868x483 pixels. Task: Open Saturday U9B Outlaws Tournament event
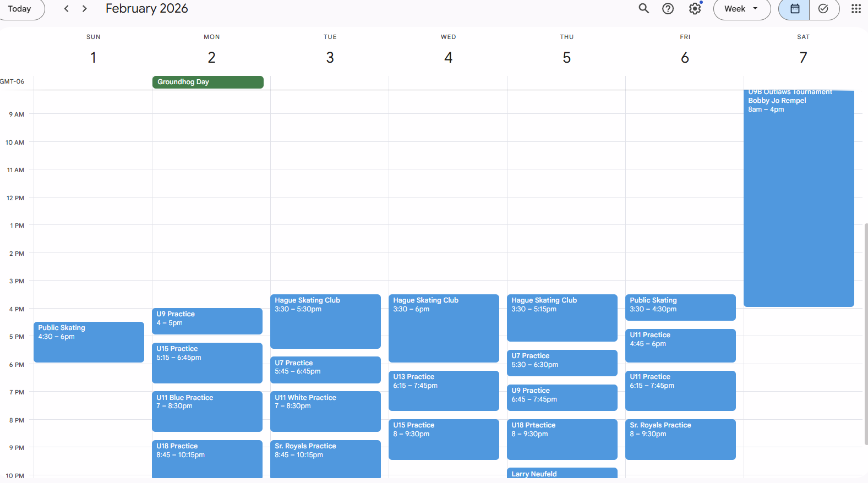pos(799,199)
